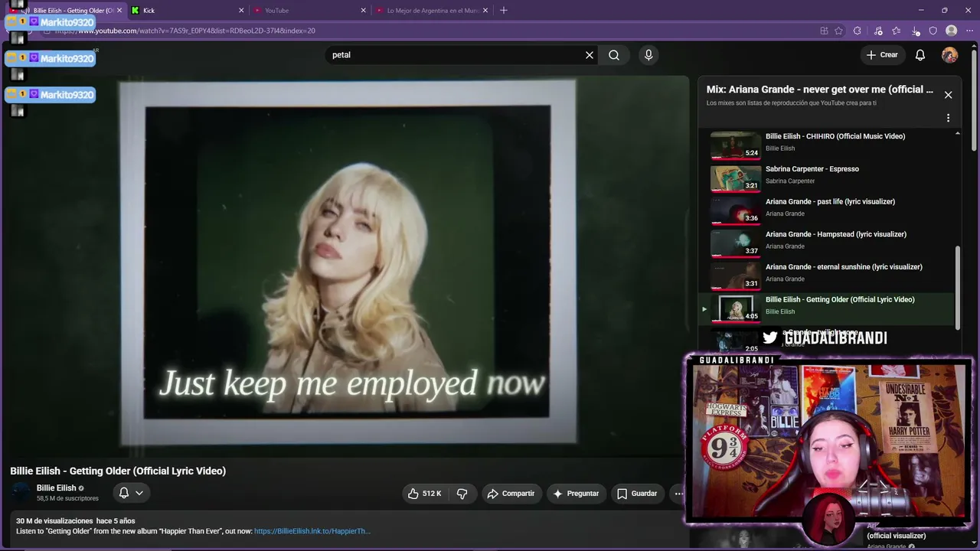The width and height of the screenshot is (980, 551).
Task: Click '30 M de visualizaciones' description text
Action: coord(54,521)
